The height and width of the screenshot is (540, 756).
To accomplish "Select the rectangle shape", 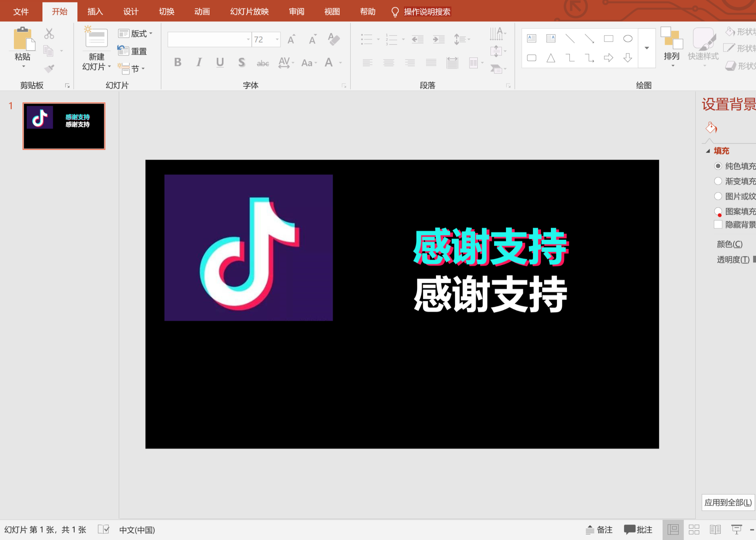I will (x=609, y=39).
